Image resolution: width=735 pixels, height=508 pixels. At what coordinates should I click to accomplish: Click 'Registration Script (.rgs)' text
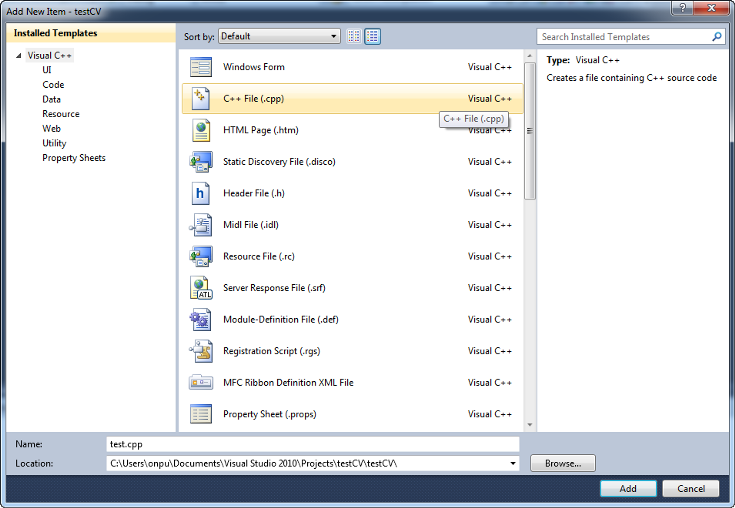pyautogui.click(x=271, y=351)
